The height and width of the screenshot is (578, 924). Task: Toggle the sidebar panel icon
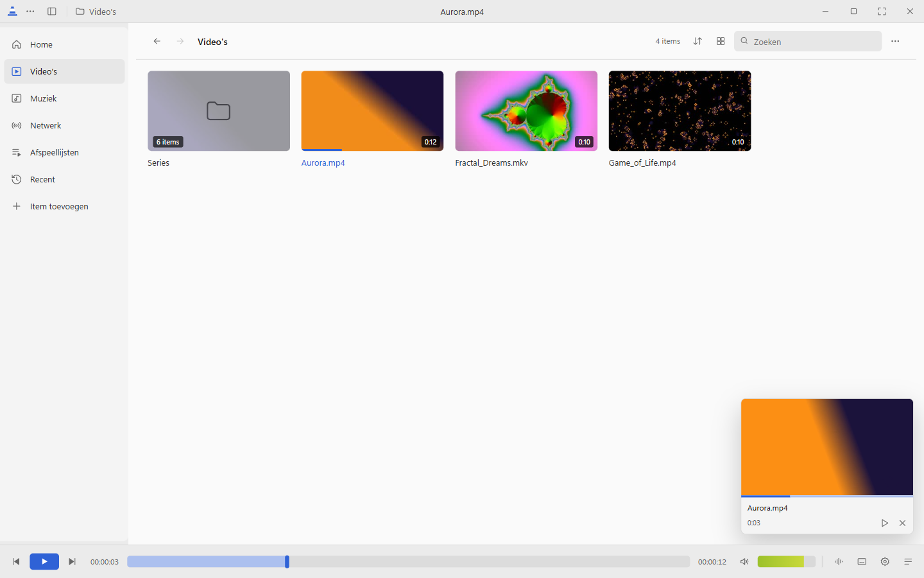click(x=52, y=12)
